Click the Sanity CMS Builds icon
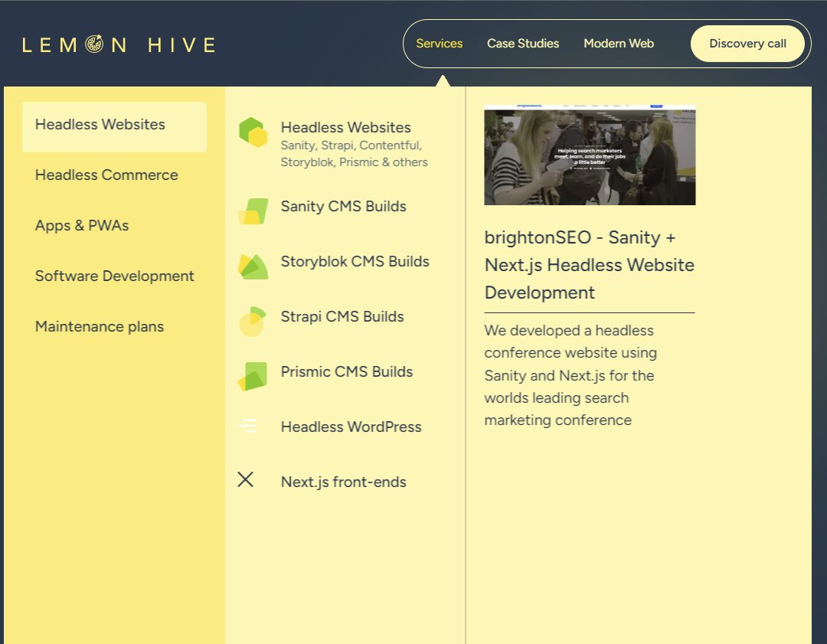Viewport: 827px width, 644px height. [x=253, y=211]
